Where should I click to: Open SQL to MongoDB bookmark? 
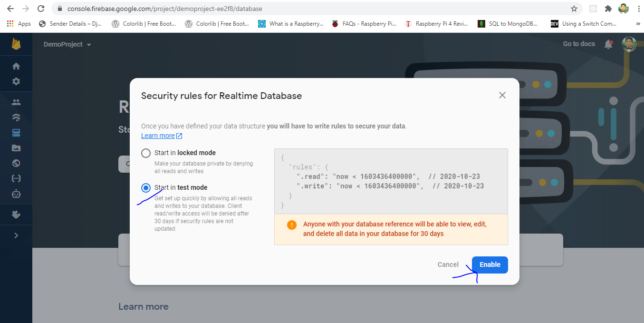click(x=508, y=24)
